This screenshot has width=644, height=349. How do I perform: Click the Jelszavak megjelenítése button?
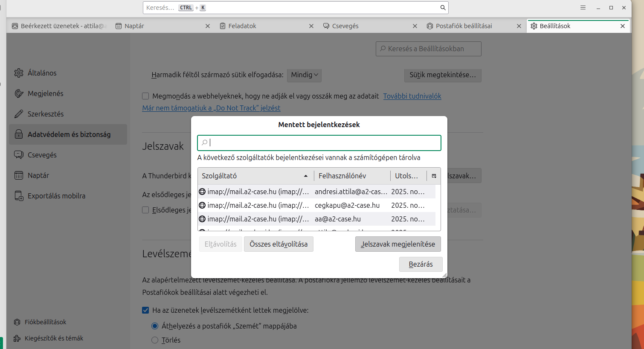pos(398,244)
